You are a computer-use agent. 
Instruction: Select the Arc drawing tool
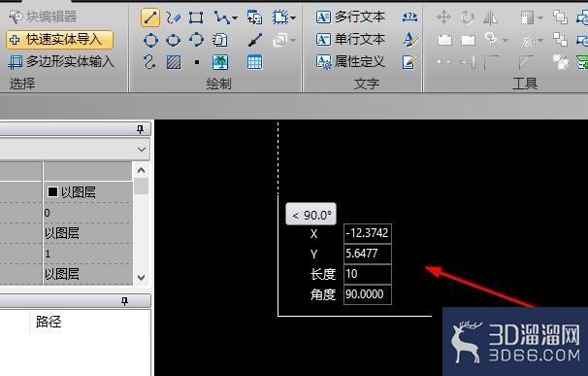(x=196, y=40)
